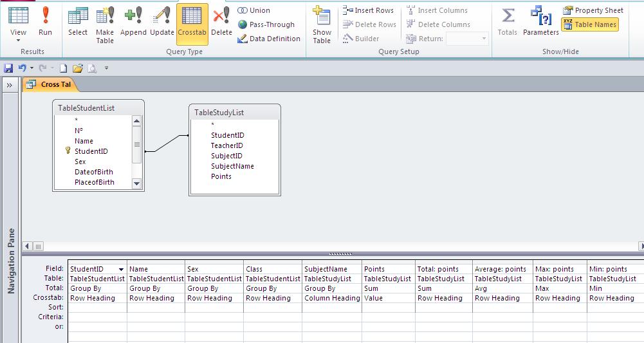Toggle the Crosstab query type

pos(192,24)
